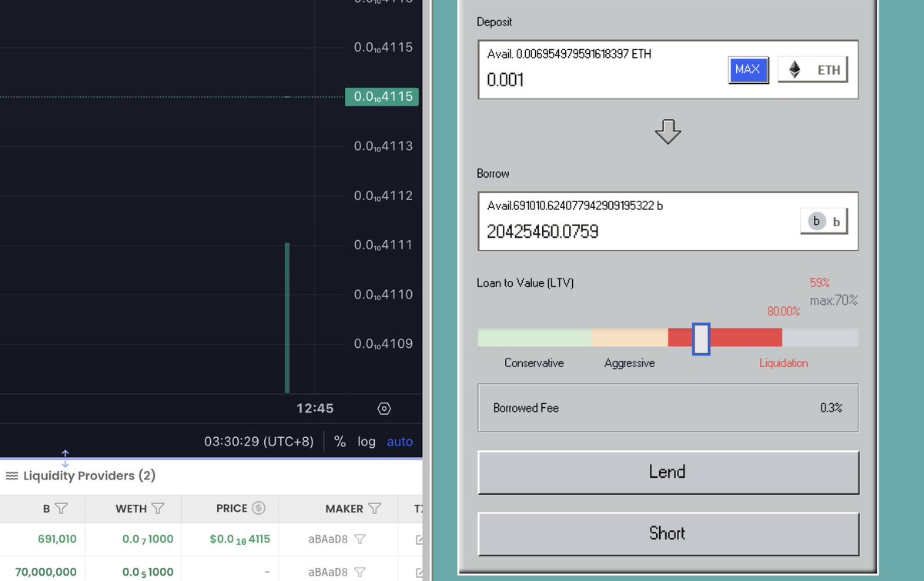This screenshot has height=581, width=924.
Task: Click the Conservative green LTV zone
Action: click(x=534, y=338)
